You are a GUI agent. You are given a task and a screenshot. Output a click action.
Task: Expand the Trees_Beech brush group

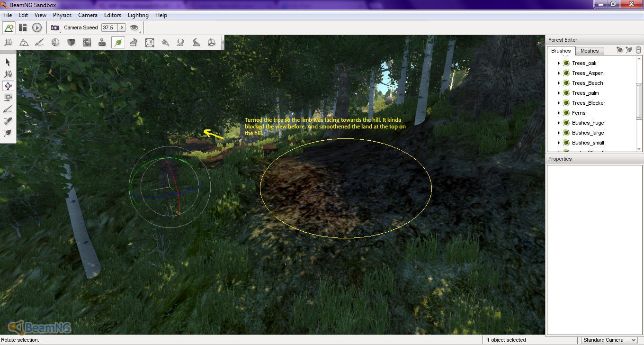[559, 83]
